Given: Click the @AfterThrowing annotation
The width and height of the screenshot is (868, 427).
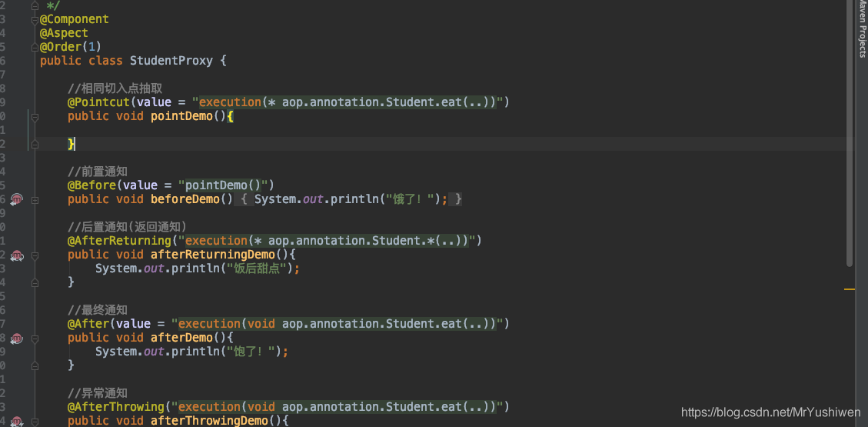Looking at the screenshot, I should point(115,407).
